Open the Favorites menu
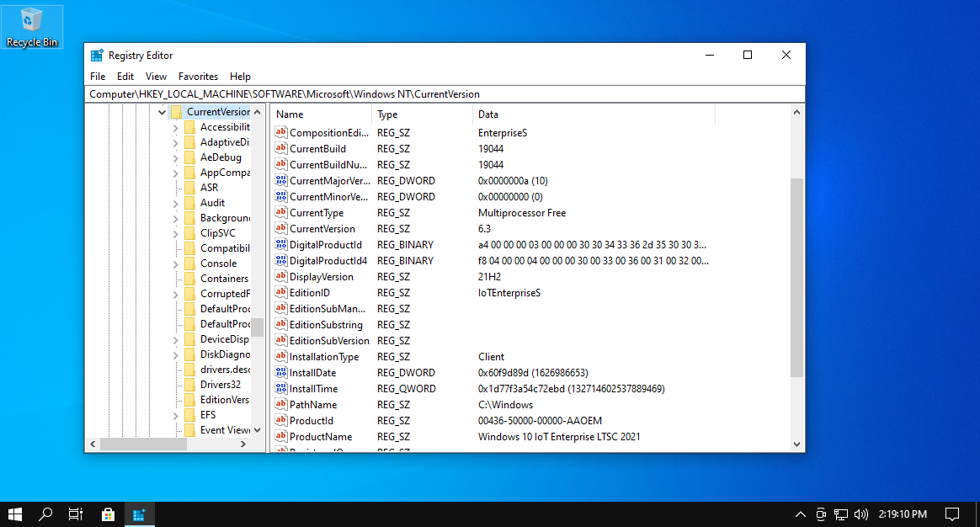Screen dimensions: 980x527 point(198,77)
